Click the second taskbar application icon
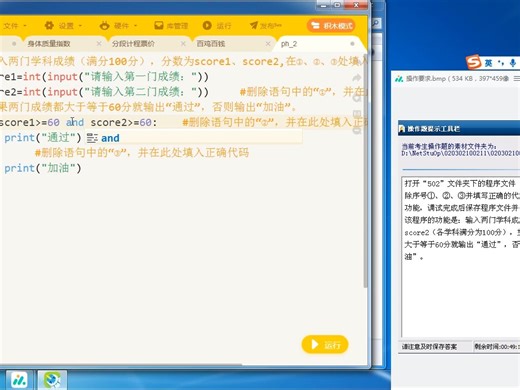Viewport: 520px width, 390px height. [x=52, y=380]
